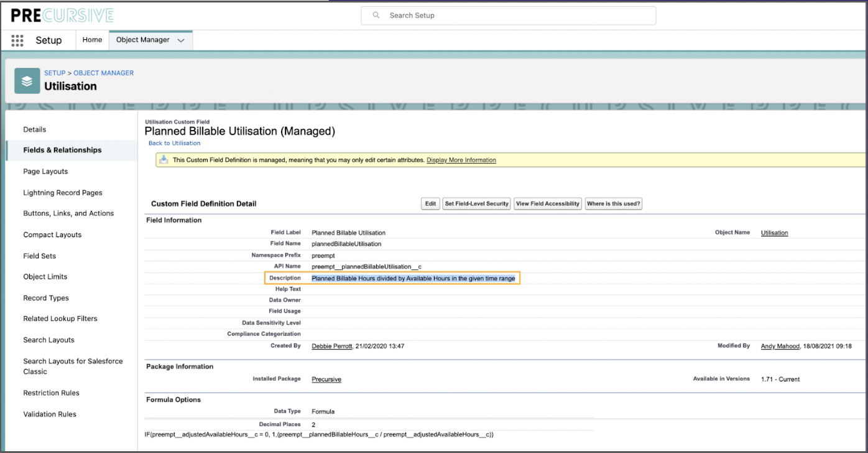Follow the Back to Utilisation link
This screenshot has height=453, width=868.
[174, 143]
